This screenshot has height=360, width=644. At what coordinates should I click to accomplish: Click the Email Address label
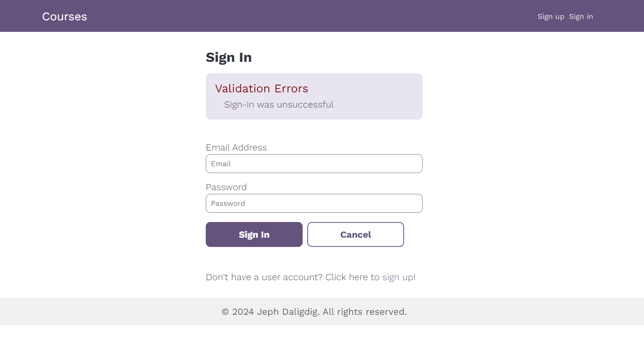click(x=236, y=147)
